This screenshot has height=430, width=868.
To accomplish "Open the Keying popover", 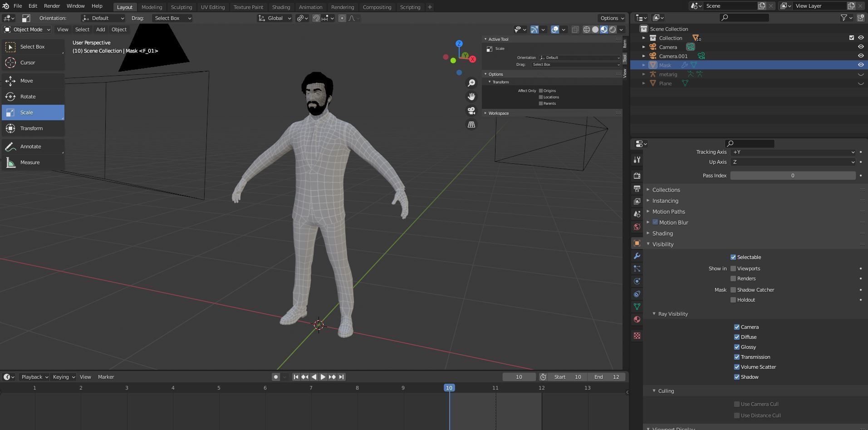I will click(x=63, y=377).
